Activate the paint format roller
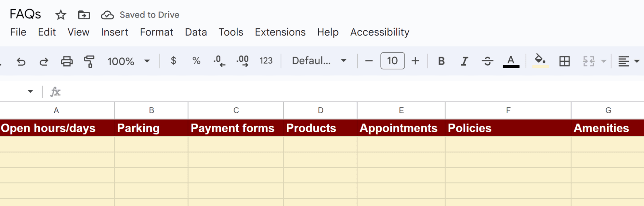 [89, 61]
